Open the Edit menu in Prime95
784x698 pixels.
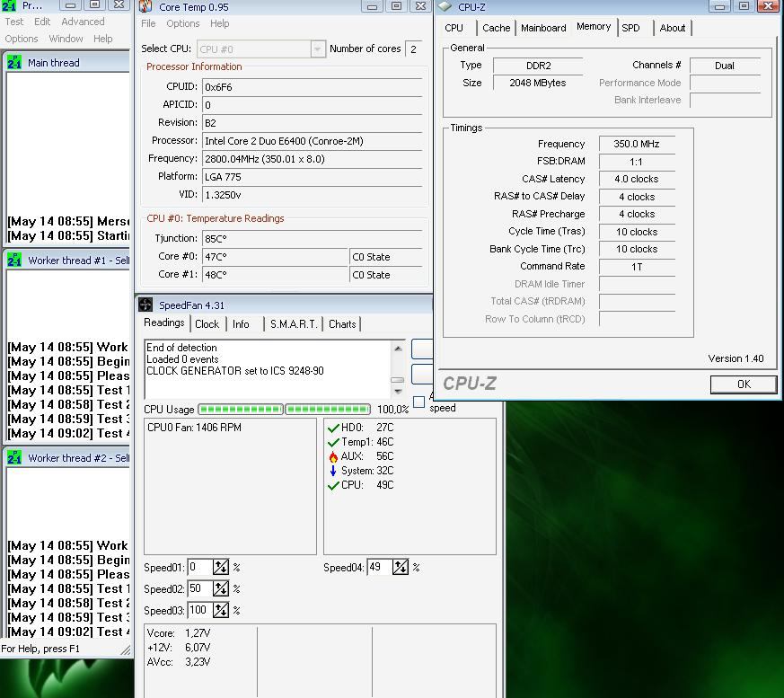(42, 22)
